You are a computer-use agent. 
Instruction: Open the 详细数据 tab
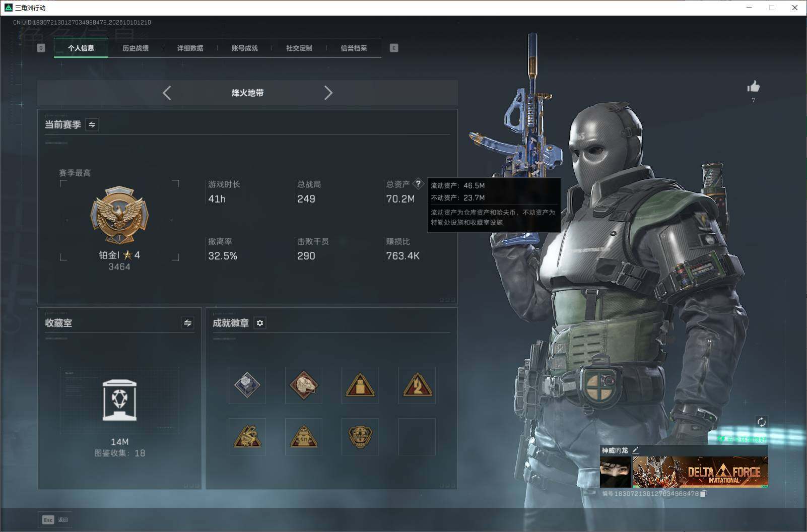click(190, 48)
